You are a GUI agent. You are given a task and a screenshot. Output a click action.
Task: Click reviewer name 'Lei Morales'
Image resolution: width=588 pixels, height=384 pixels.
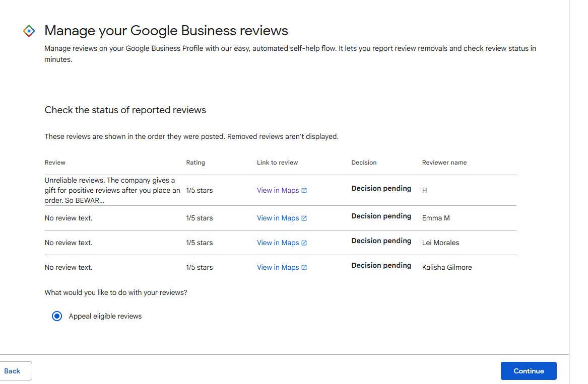click(440, 243)
